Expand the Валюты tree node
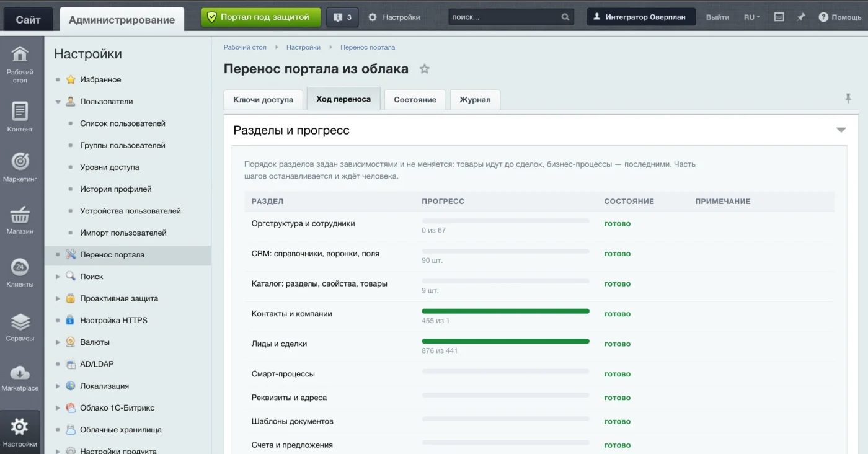The width and height of the screenshot is (868, 454). (x=58, y=342)
